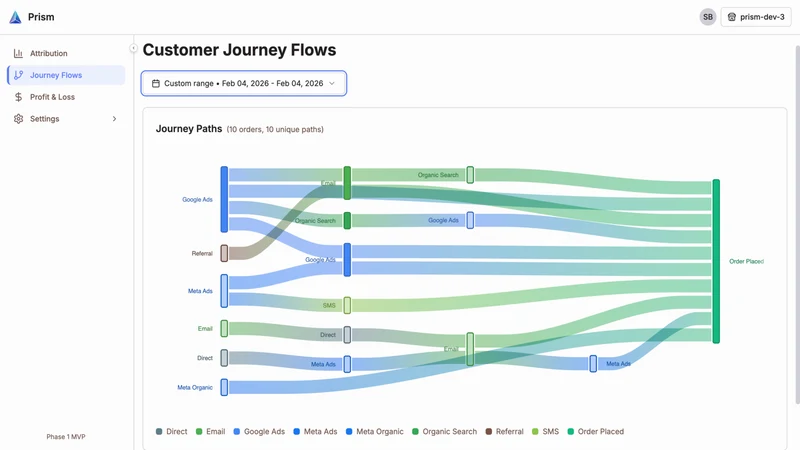
Task: Click the page vertical scrollbar
Action: 797,224
